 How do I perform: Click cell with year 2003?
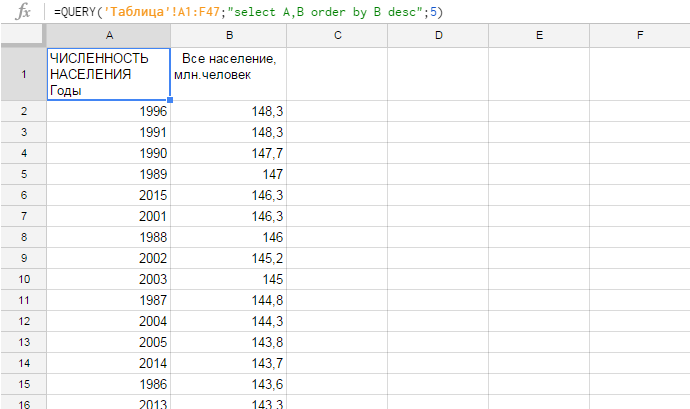click(109, 279)
